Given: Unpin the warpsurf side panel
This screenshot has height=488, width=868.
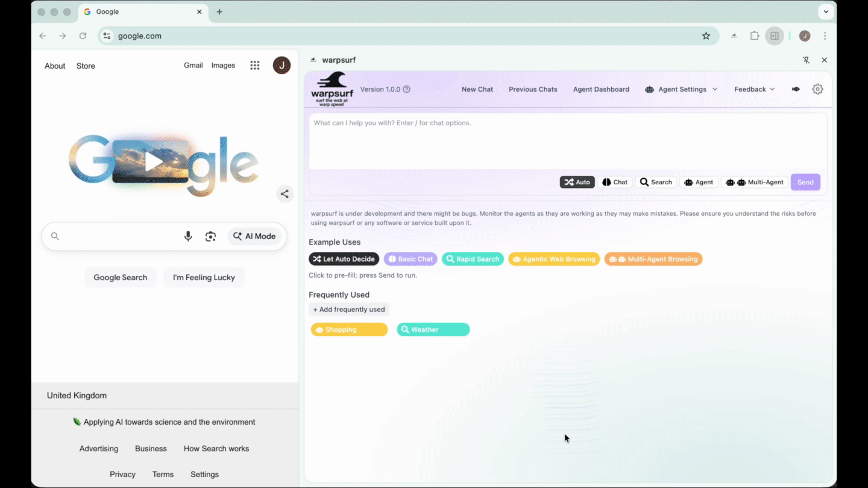Looking at the screenshot, I should (806, 60).
